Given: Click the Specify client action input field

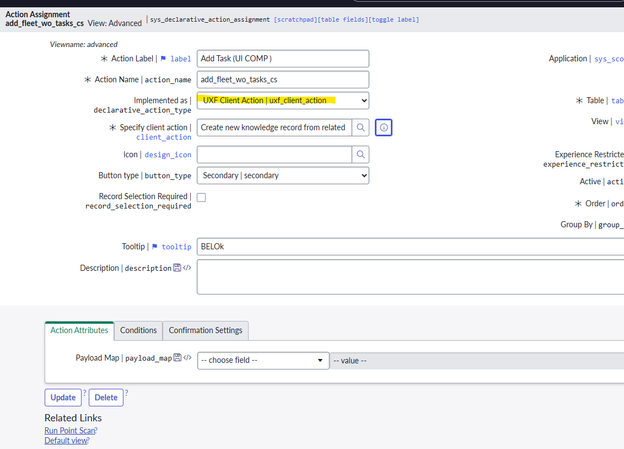Looking at the screenshot, I should point(274,127).
